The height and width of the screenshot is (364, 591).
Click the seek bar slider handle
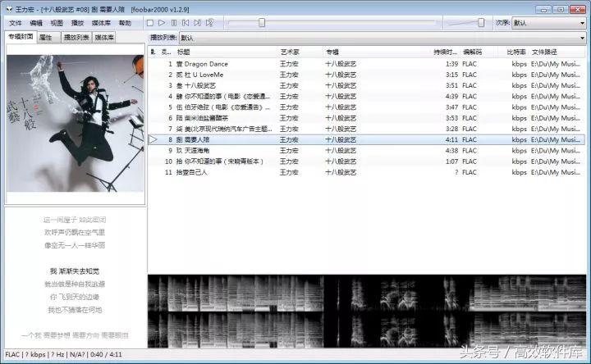coord(262,23)
